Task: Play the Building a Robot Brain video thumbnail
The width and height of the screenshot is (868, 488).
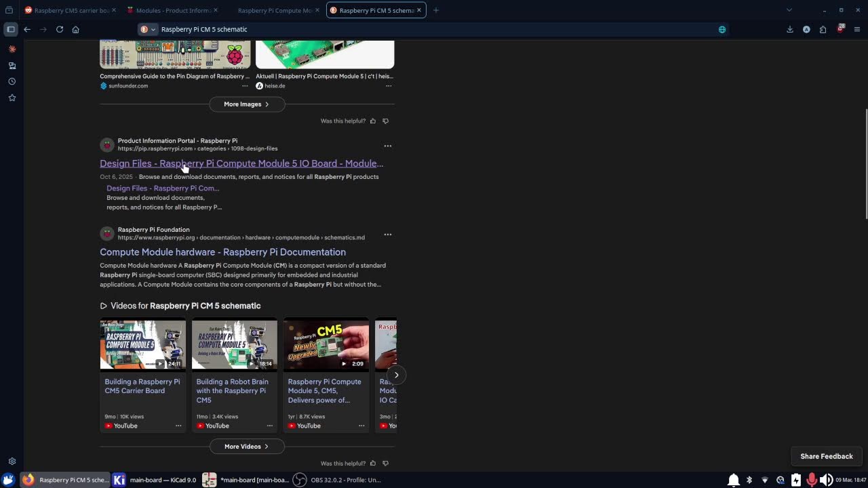Action: (234, 344)
